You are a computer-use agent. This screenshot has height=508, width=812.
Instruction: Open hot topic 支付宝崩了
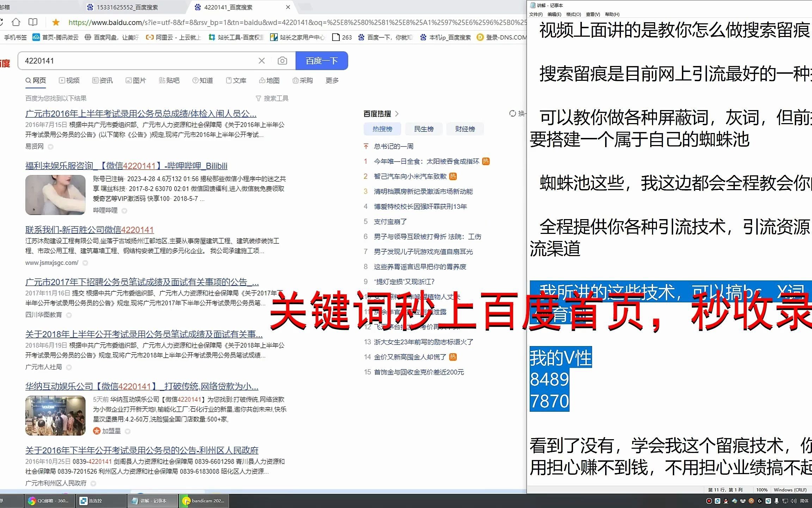point(390,222)
